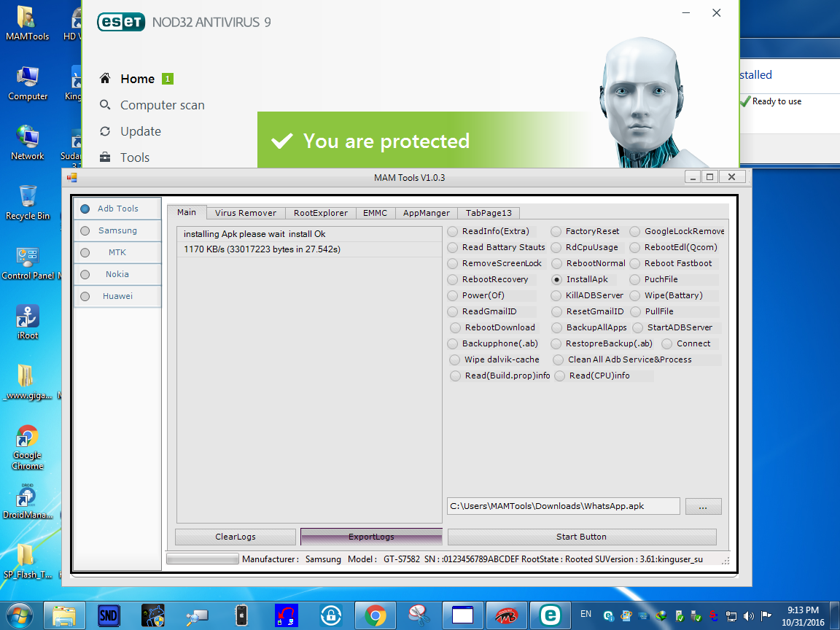Image resolution: width=840 pixels, height=630 pixels.
Task: Click the progress bar in status strip
Action: (203, 559)
